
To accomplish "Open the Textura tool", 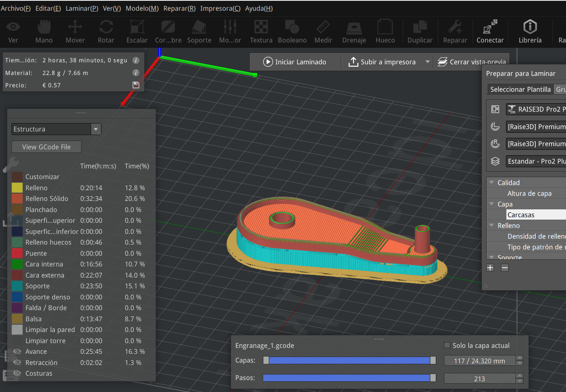I will point(261,32).
